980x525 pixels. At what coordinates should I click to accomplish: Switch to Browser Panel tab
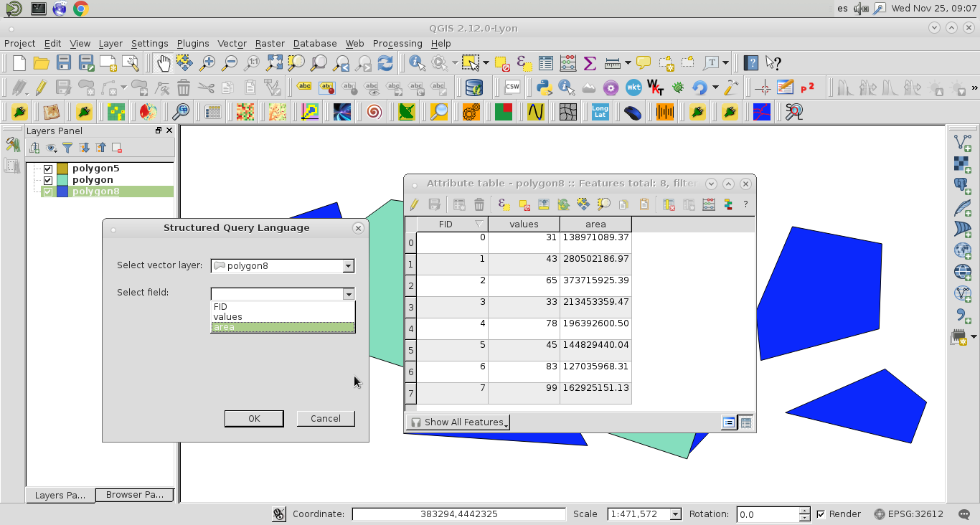coord(134,495)
